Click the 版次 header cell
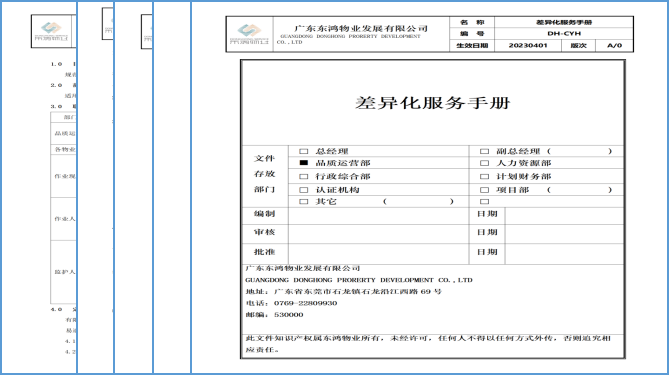 coord(578,45)
